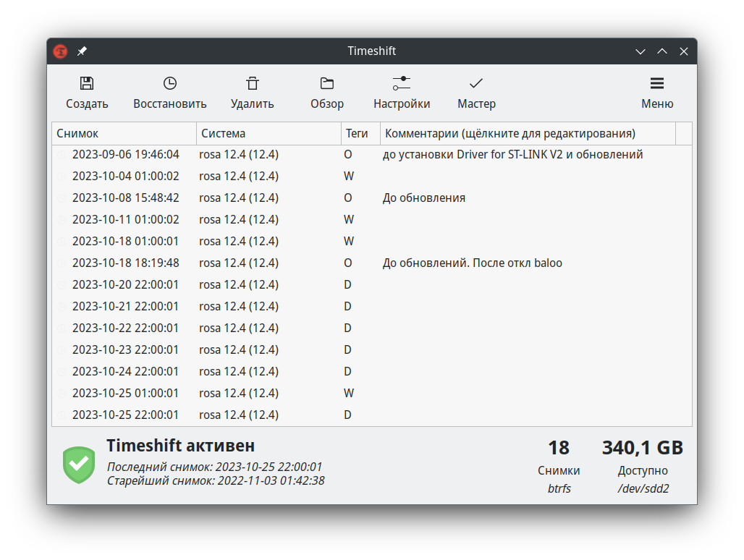Minimize the Timeshift window

[641, 51]
